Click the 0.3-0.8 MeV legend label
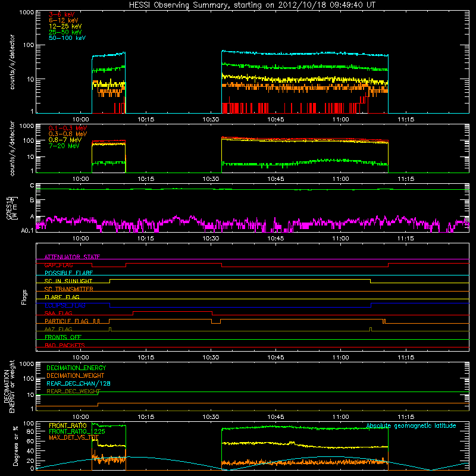Screen dimensions: 476x476 click(68, 134)
